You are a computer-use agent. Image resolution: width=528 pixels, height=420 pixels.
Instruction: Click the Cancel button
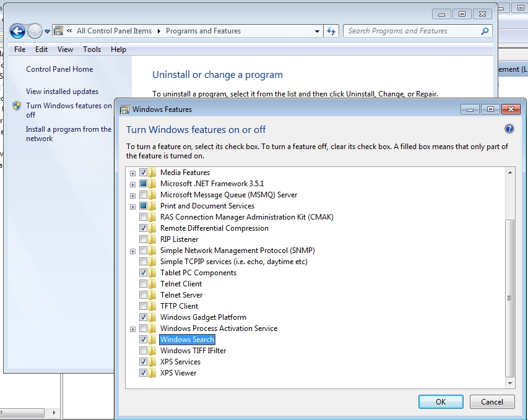[x=492, y=402]
